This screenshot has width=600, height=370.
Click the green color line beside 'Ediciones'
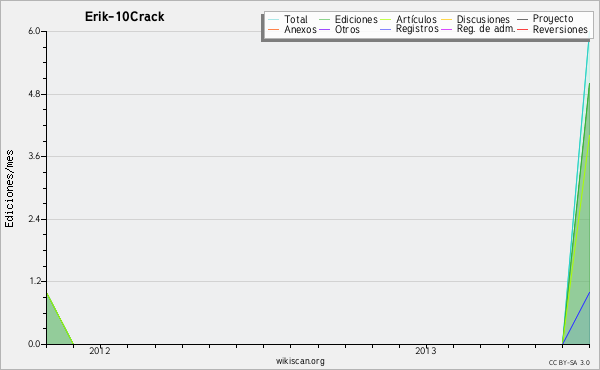click(x=324, y=19)
